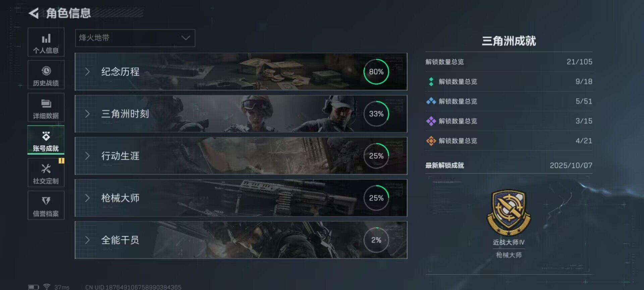The height and width of the screenshot is (290, 644).
Task: Select the green tier unlock row 9/18
Action: pyautogui.click(x=509, y=82)
